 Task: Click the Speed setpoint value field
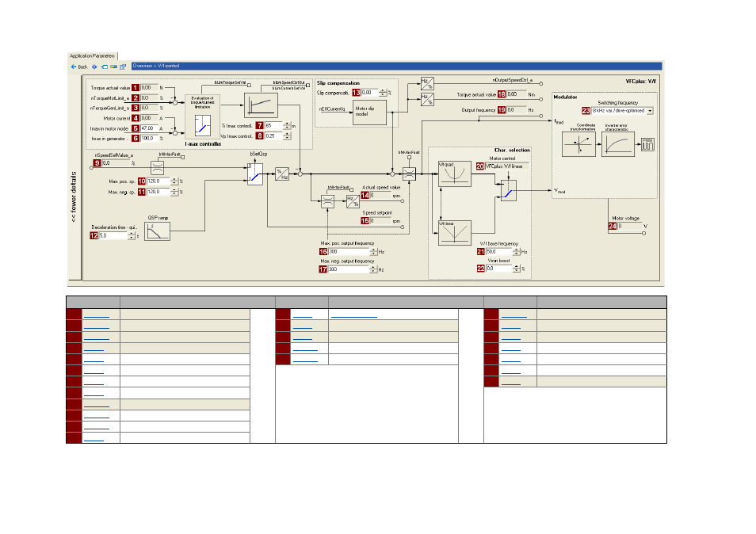coord(380,221)
